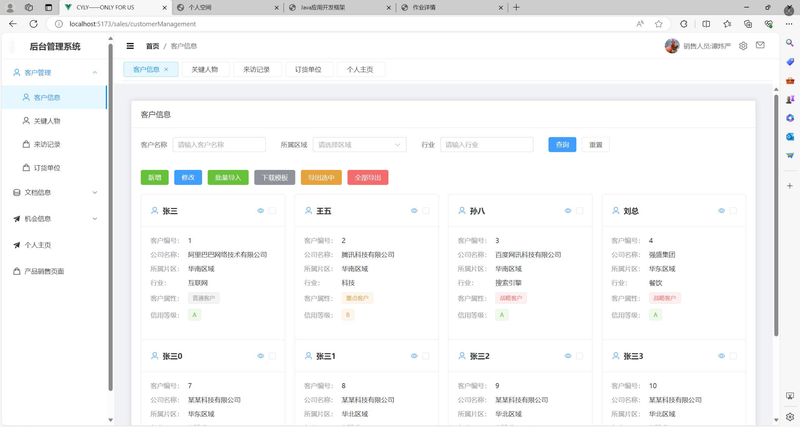Viewport: 800px width, 427px height.
Task: Open 客户信息 in sidebar
Action: coord(55,97)
